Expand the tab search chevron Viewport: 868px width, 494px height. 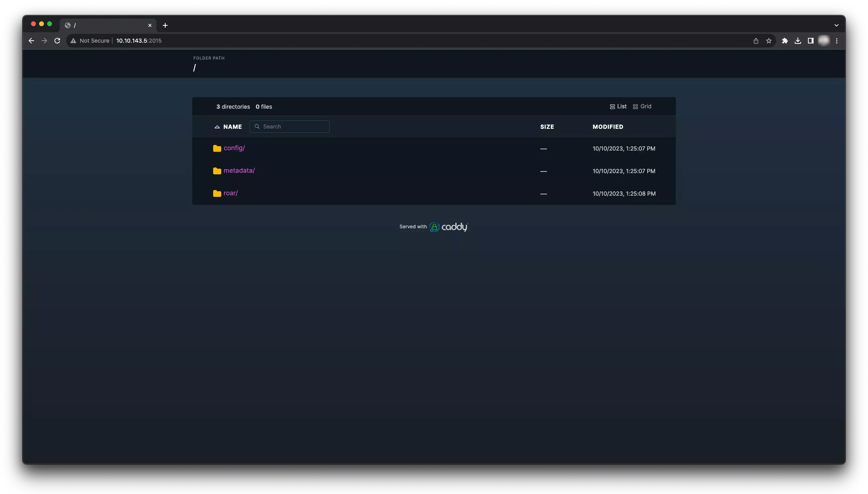(837, 25)
